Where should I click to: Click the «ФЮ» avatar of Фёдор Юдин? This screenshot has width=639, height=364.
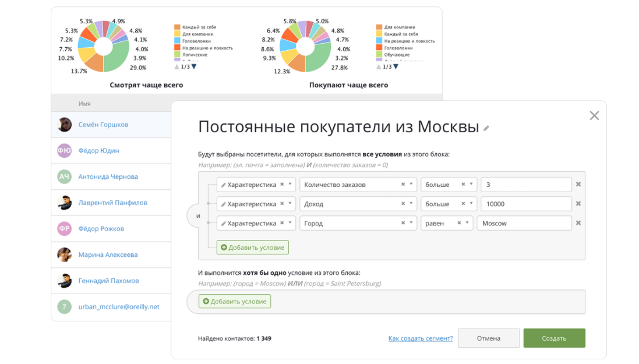coord(64,150)
